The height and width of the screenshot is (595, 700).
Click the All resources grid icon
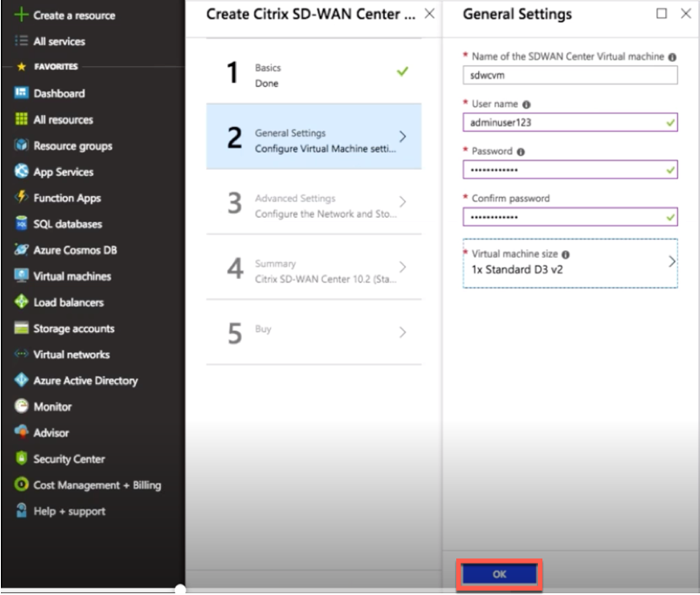21,118
